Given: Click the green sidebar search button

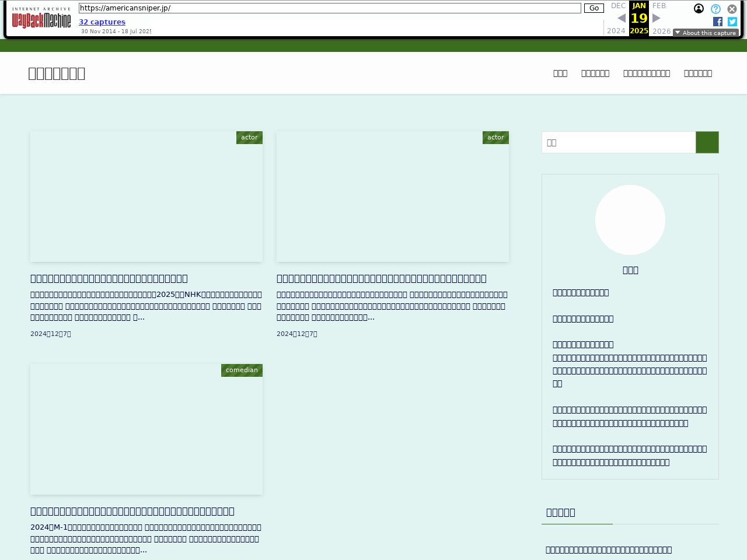Looking at the screenshot, I should pos(707,142).
